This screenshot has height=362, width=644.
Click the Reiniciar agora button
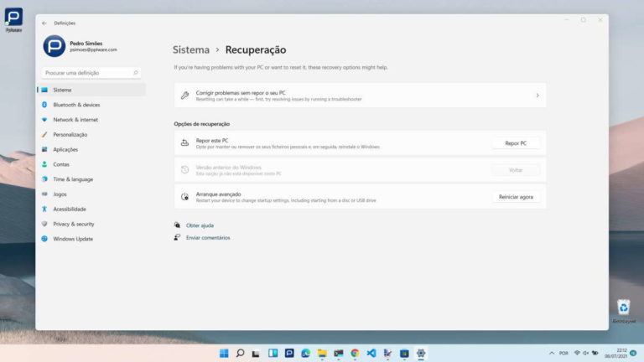pos(516,197)
